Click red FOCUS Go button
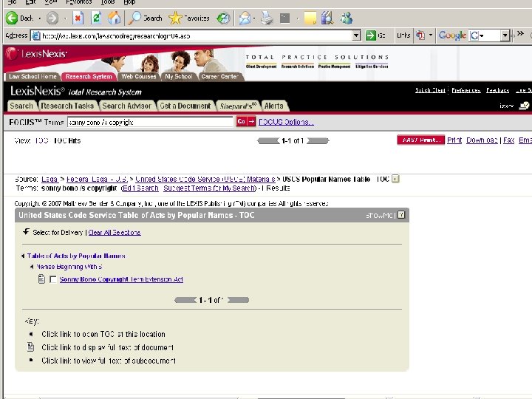532x399 pixels. [x=246, y=121]
